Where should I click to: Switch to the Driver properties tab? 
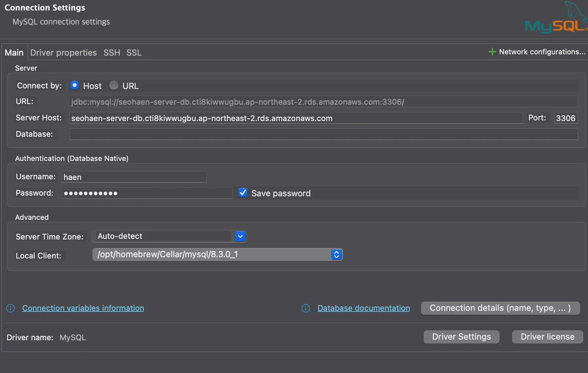[64, 53]
